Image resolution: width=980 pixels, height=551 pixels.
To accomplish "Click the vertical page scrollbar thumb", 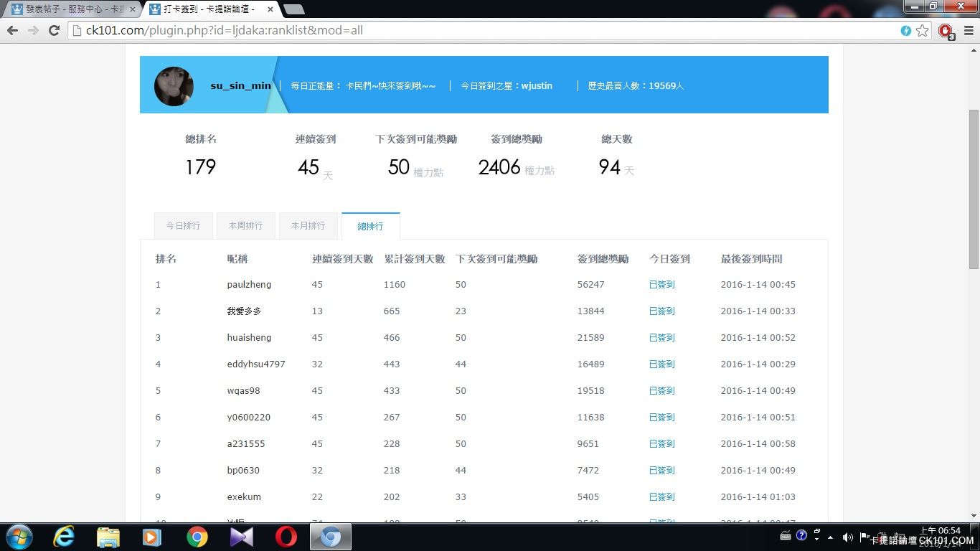I will (x=974, y=189).
